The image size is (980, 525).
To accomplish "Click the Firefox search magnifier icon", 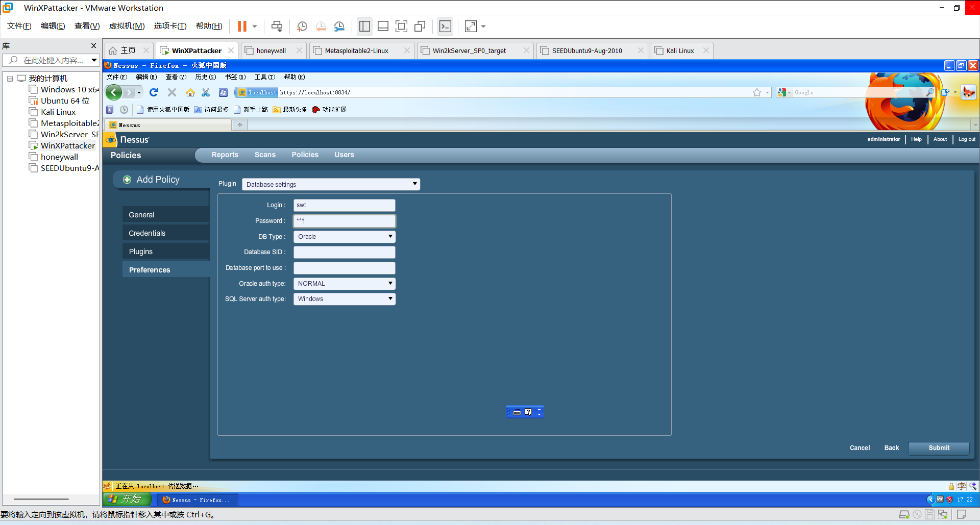I will point(929,92).
